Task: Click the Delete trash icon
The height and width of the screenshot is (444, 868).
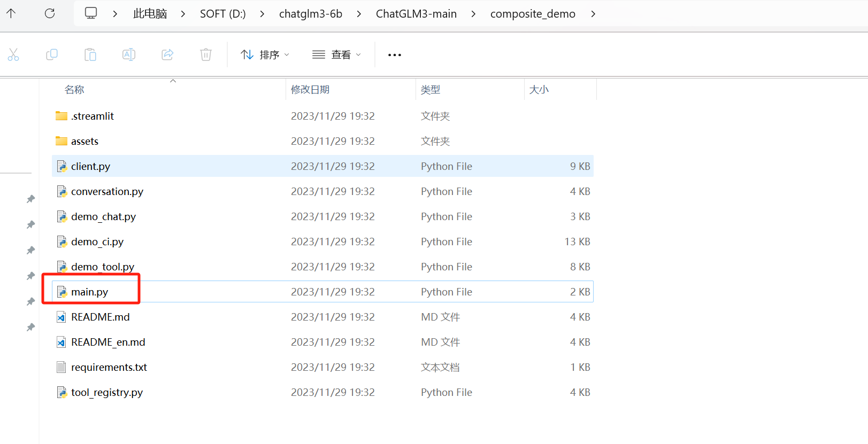Action: (206, 54)
